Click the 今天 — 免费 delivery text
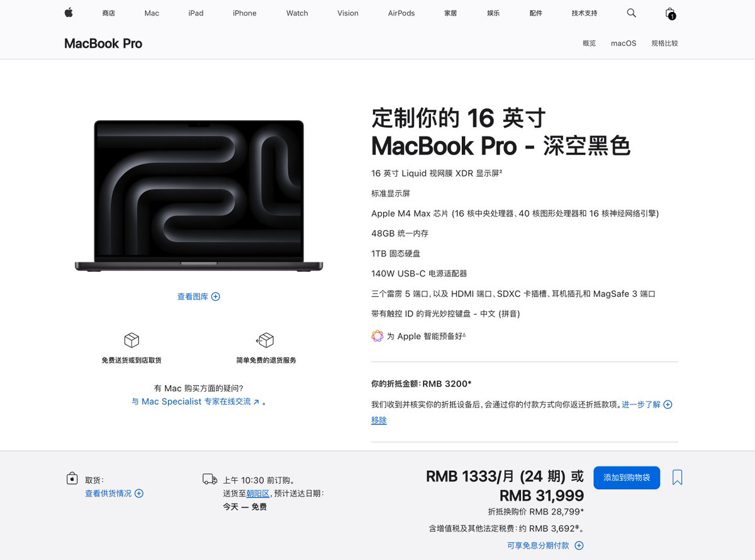 point(245,507)
